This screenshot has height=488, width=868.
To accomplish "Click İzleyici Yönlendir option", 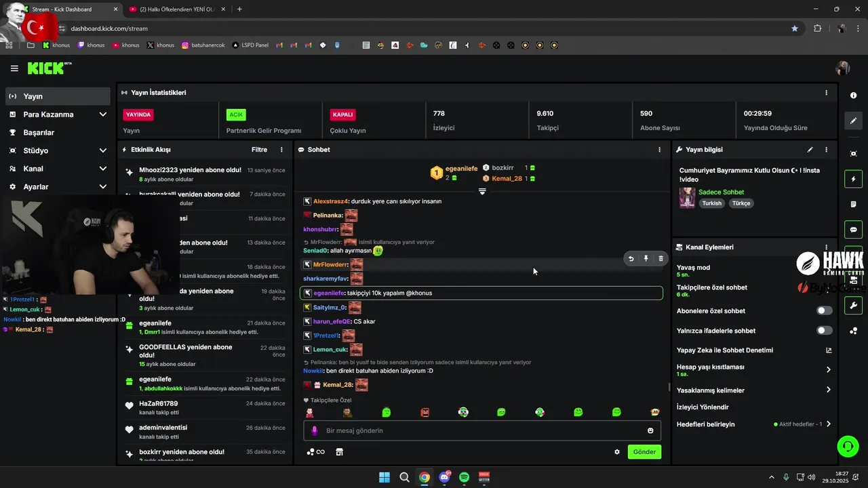I will click(x=703, y=407).
